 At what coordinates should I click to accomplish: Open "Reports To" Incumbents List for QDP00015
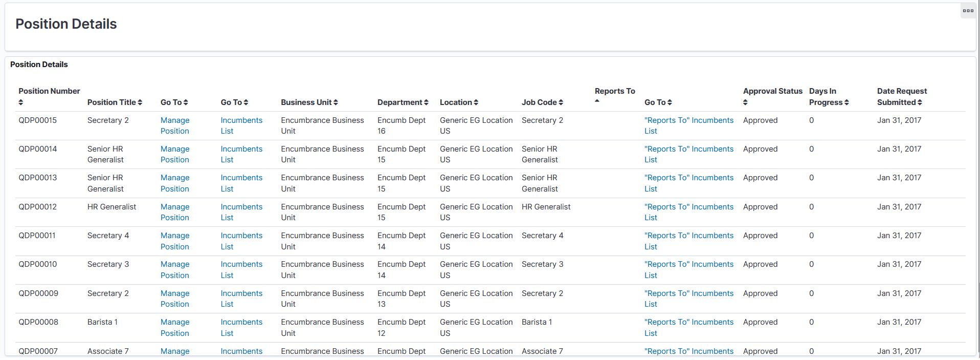pyautogui.click(x=689, y=125)
